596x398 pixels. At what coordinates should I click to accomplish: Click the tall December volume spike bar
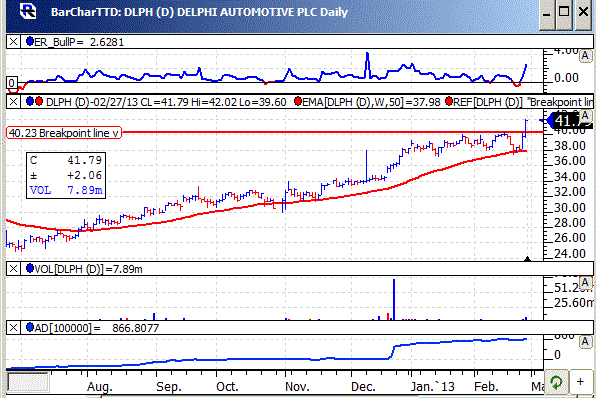(x=394, y=299)
